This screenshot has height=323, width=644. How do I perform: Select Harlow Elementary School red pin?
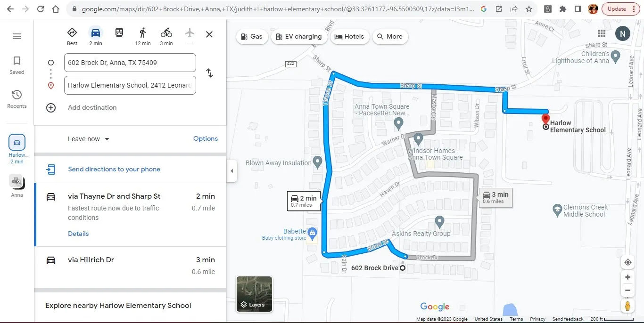[546, 119]
